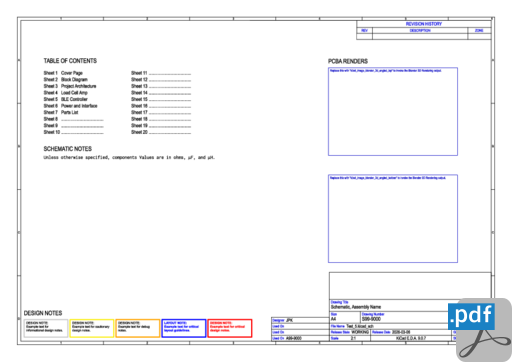Click the 'Used On' A99-0000 value
512x362 pixels.
pyautogui.click(x=294, y=338)
